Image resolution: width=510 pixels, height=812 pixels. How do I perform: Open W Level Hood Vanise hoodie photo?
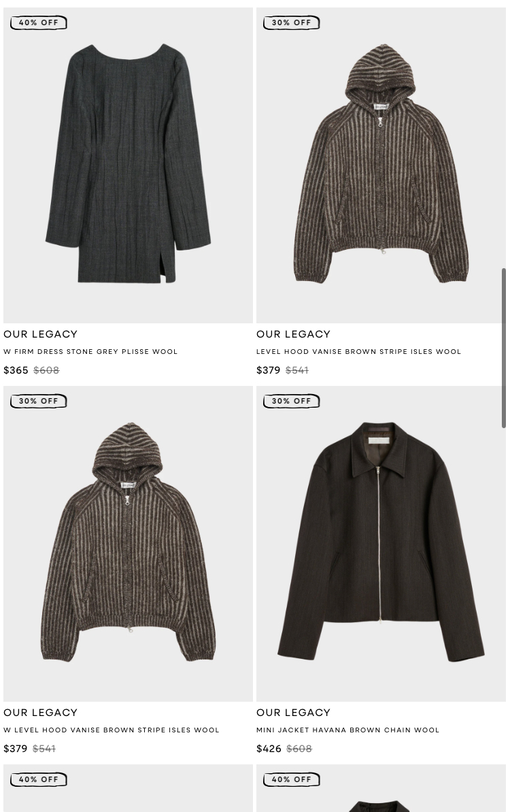point(128,543)
